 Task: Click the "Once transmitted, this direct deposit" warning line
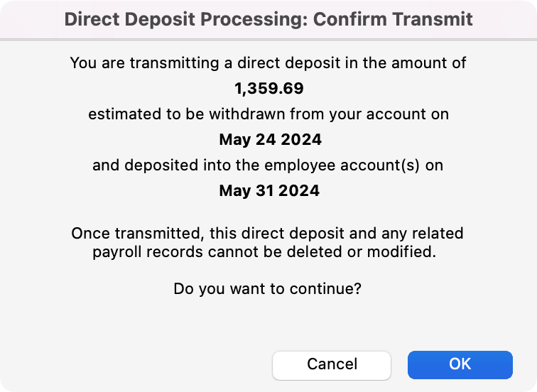click(268, 233)
